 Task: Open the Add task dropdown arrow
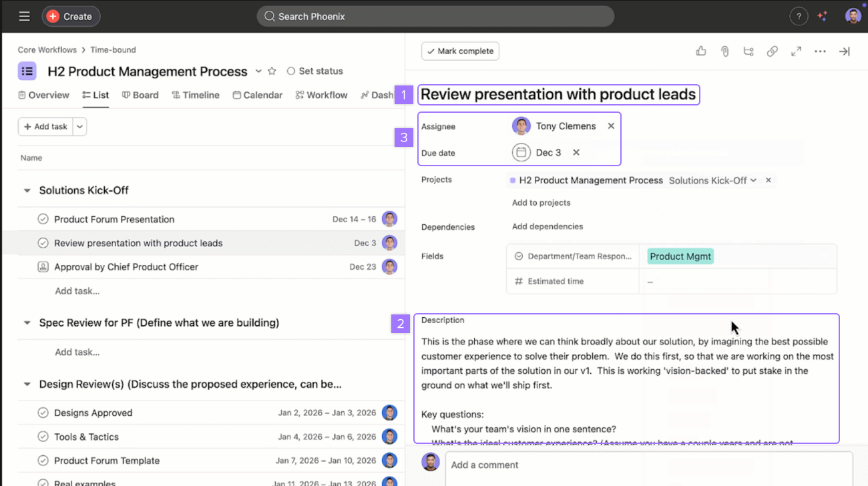tap(79, 127)
